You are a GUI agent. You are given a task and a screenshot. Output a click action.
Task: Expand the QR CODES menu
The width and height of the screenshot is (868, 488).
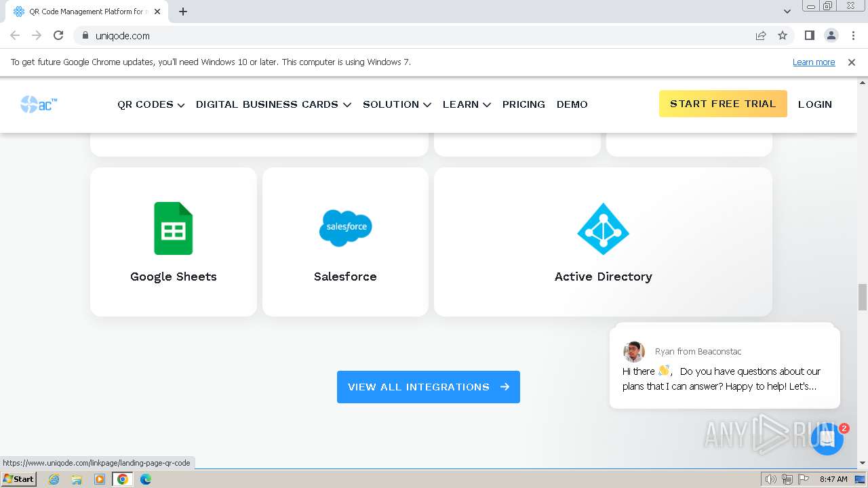coord(151,104)
